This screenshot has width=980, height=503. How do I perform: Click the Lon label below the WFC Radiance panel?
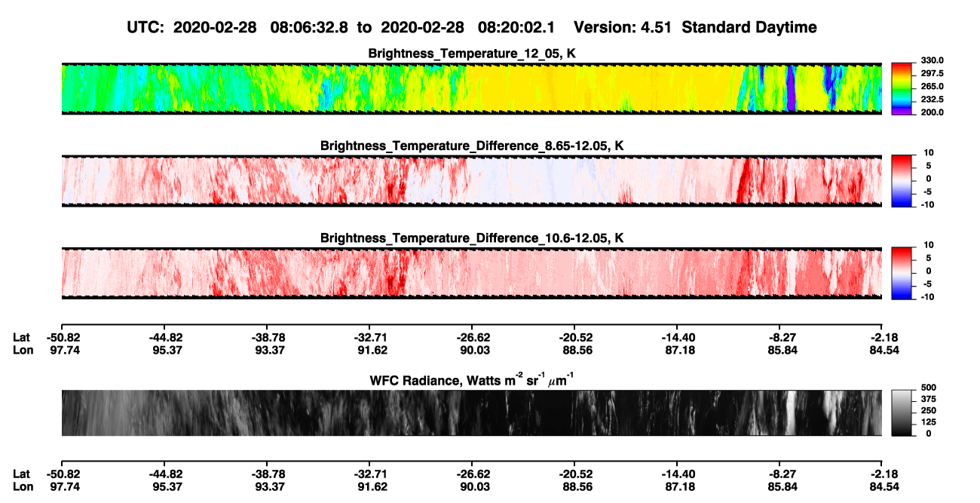coord(23,486)
